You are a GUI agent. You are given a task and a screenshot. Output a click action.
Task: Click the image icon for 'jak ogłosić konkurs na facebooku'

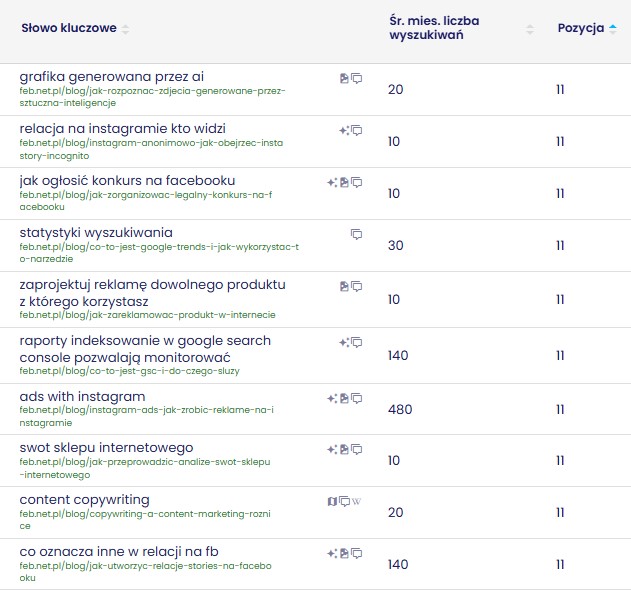point(344,182)
